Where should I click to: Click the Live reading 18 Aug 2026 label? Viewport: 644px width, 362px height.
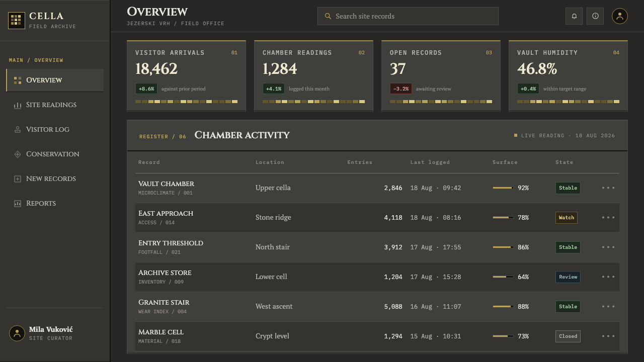[x=565, y=136]
